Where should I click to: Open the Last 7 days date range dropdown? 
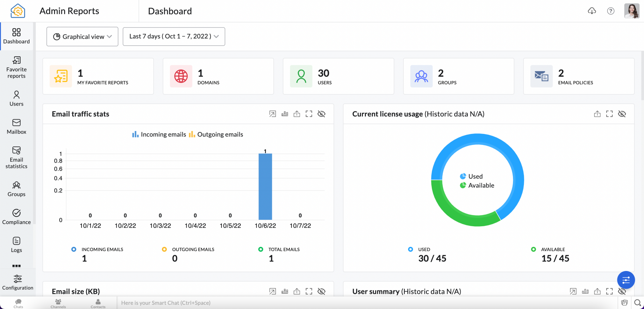[x=174, y=36]
